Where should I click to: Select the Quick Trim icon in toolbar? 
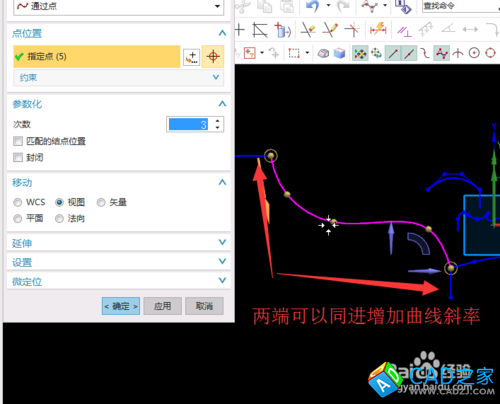click(308, 30)
